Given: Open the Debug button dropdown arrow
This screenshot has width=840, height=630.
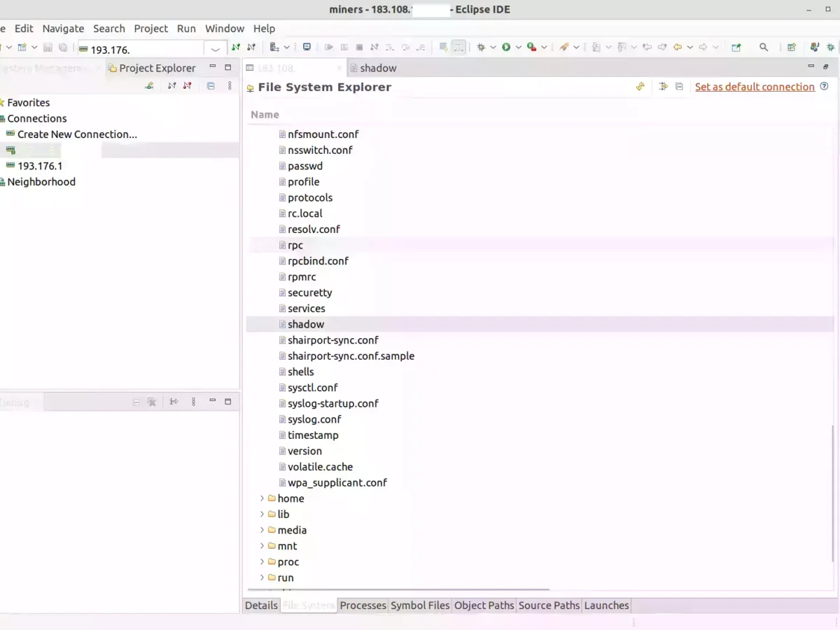Looking at the screenshot, I should 493,48.
